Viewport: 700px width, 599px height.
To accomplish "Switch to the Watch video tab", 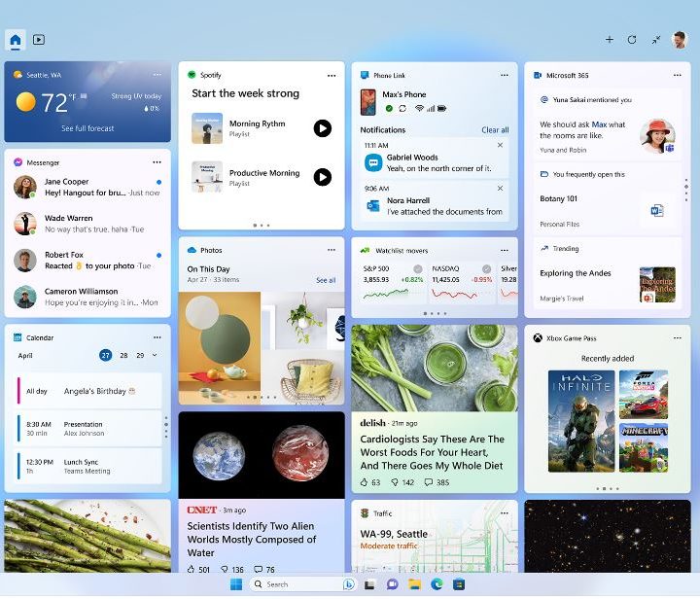I will pos(39,40).
